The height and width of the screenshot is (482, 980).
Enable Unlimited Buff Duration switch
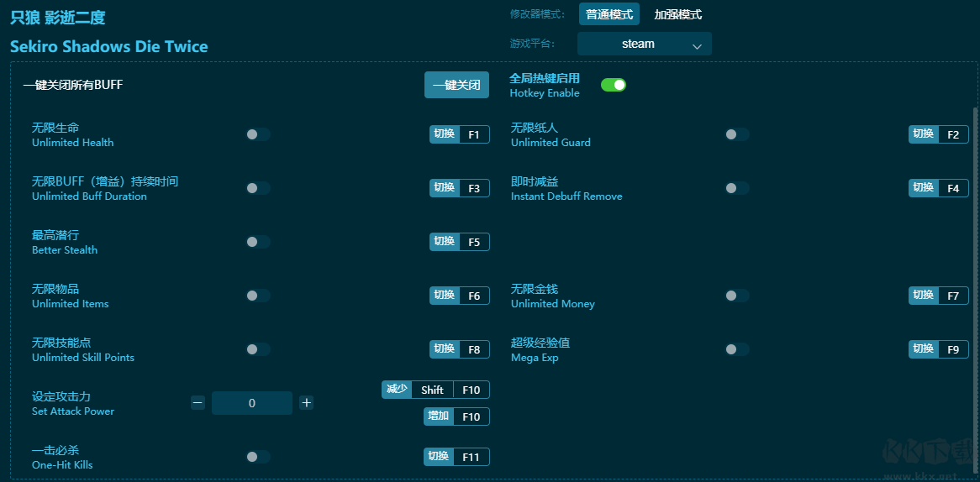pyautogui.click(x=257, y=188)
